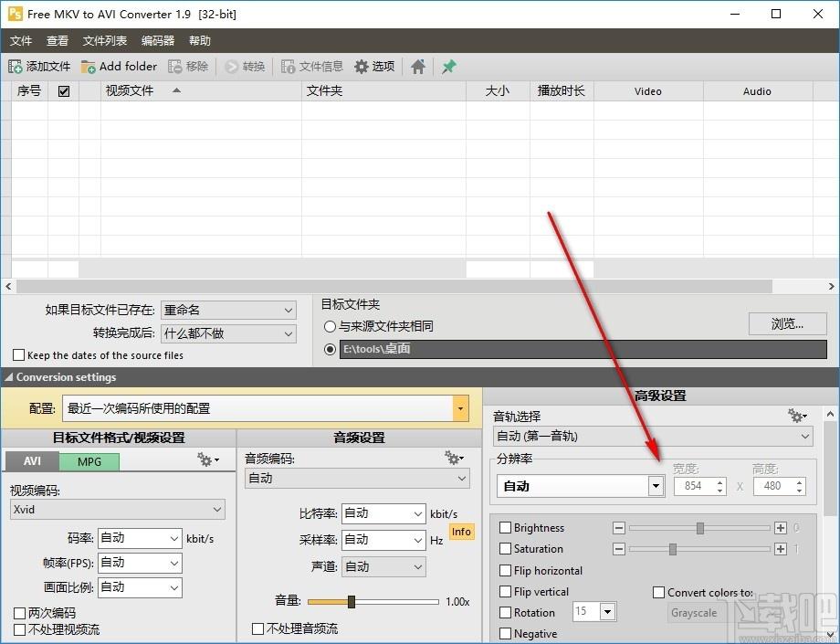840x644 pixels.
Task: Open 声道 dropdown
Action: (x=383, y=567)
